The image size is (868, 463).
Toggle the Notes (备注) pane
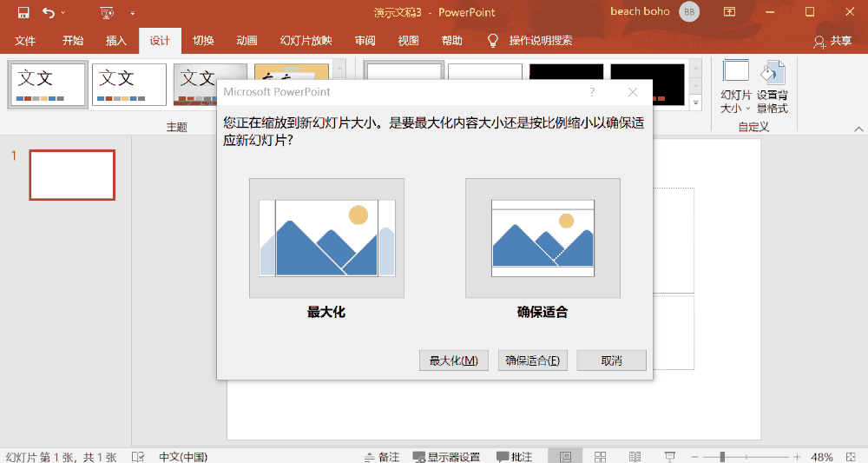click(x=382, y=456)
